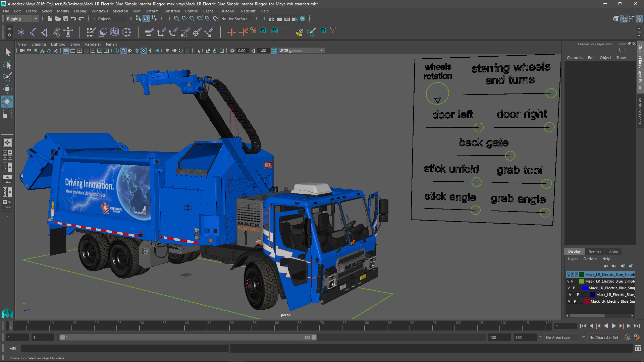Toggle visibility V of bright-blue layer
644x362 pixels.
point(569,288)
